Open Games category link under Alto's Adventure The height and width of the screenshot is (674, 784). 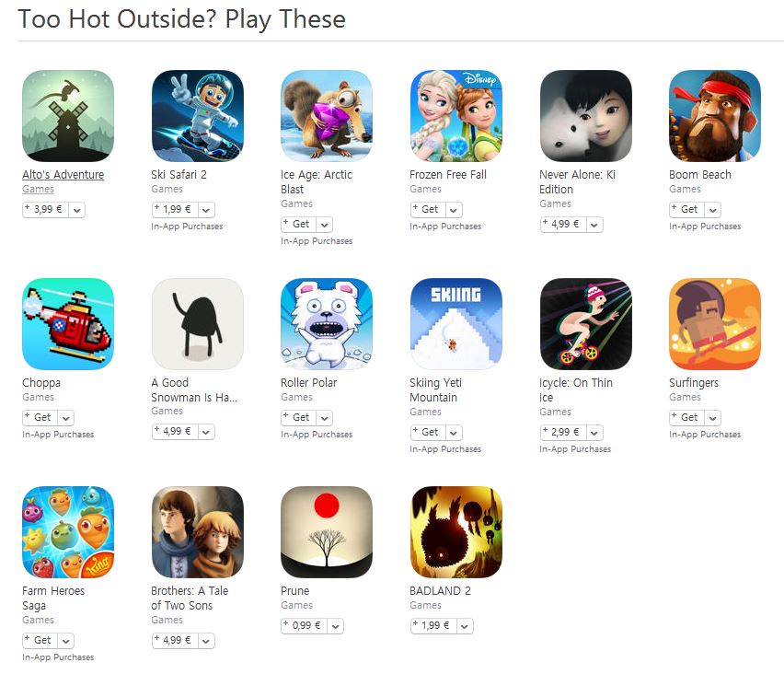coord(38,189)
